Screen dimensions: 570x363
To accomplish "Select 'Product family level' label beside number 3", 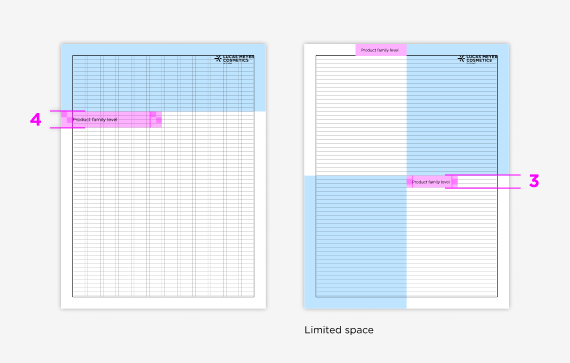I will (x=431, y=182).
